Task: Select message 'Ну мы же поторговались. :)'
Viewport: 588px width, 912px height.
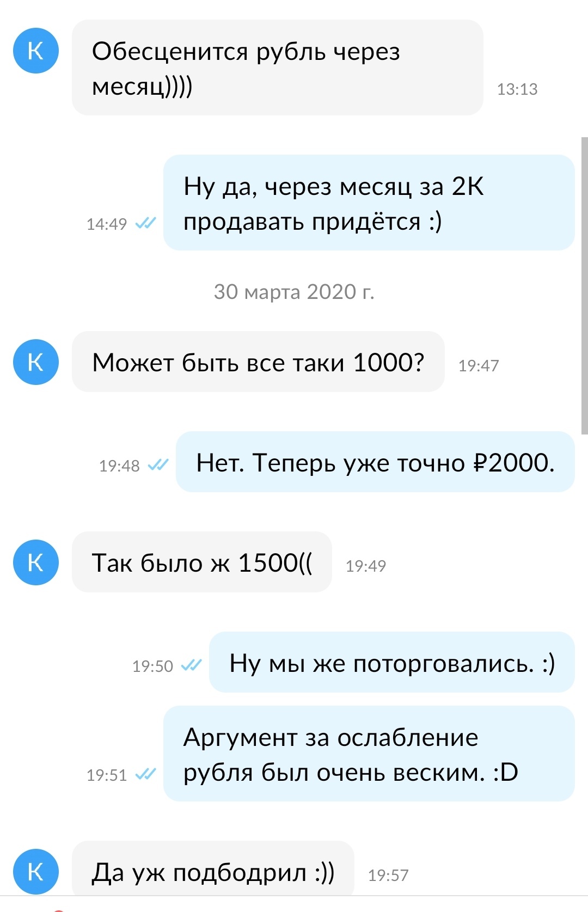Action: 392,662
